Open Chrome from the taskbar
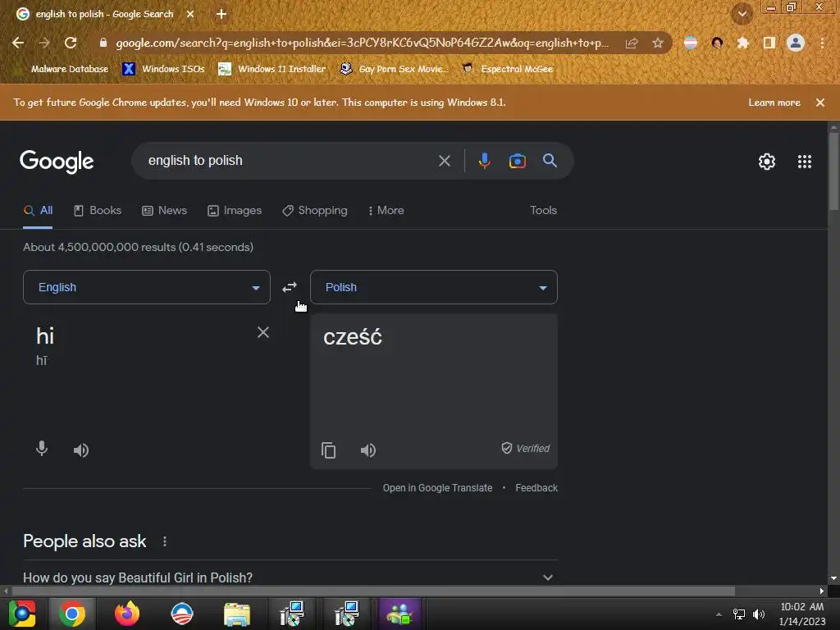 tap(72, 614)
